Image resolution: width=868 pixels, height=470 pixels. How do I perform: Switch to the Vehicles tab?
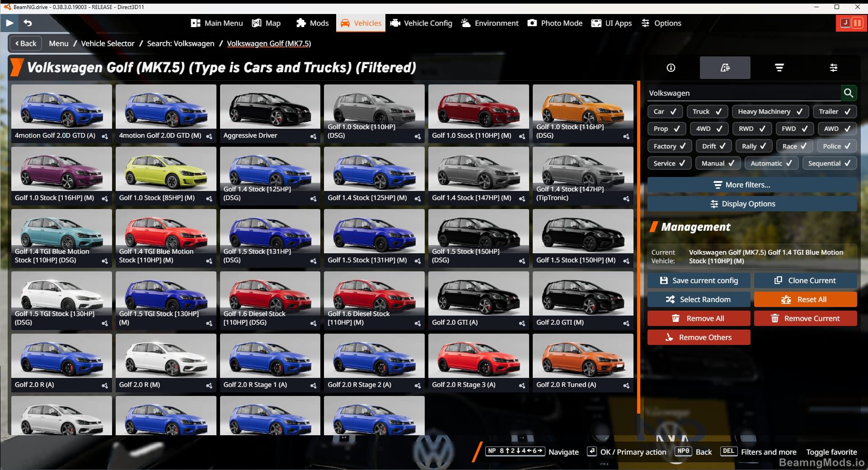pos(360,23)
